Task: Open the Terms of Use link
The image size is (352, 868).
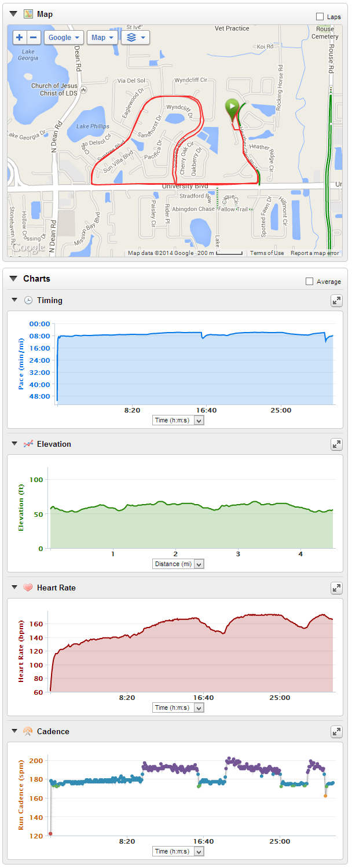Action: point(266,253)
